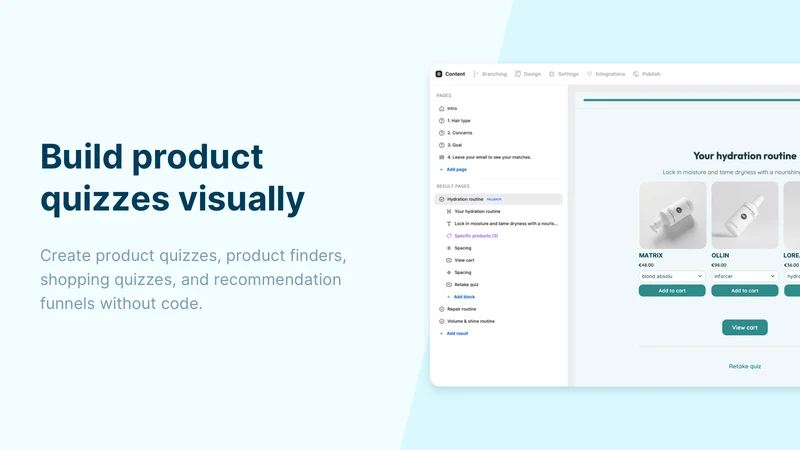Click the button icon beside View cart block
This screenshot has width=800, height=450.
tap(449, 260)
